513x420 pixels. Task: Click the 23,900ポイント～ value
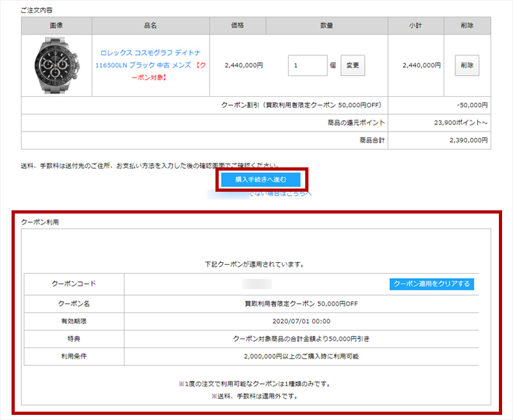(460, 123)
